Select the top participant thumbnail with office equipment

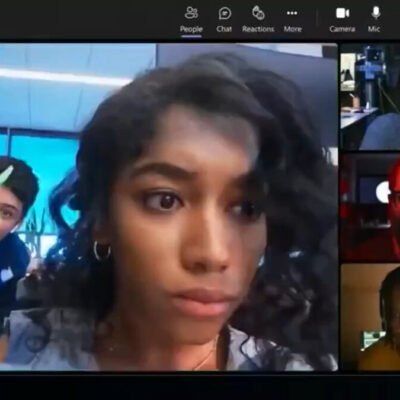tap(370, 96)
